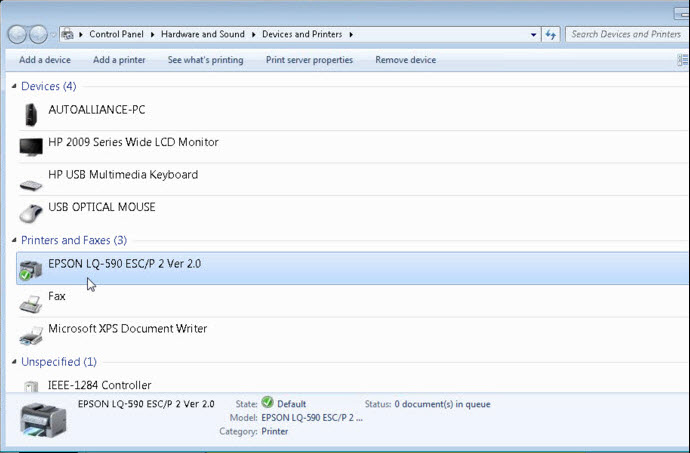
Task: Select the IEEE-1284 Controller icon
Action: [x=31, y=385]
